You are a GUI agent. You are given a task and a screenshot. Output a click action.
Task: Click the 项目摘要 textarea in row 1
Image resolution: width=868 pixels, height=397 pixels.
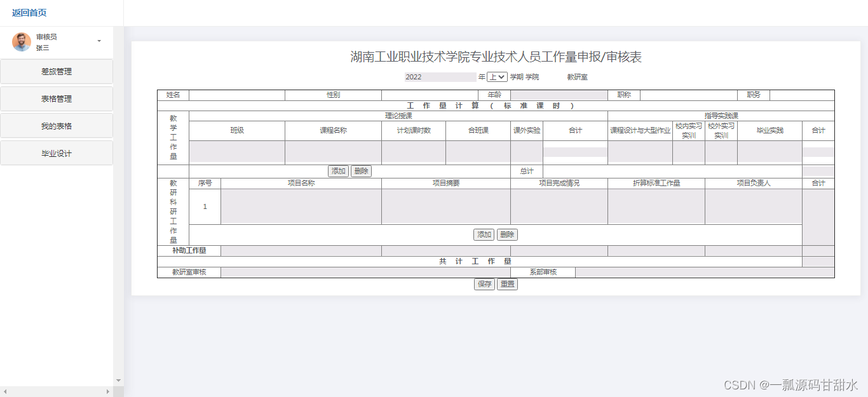tap(446, 206)
